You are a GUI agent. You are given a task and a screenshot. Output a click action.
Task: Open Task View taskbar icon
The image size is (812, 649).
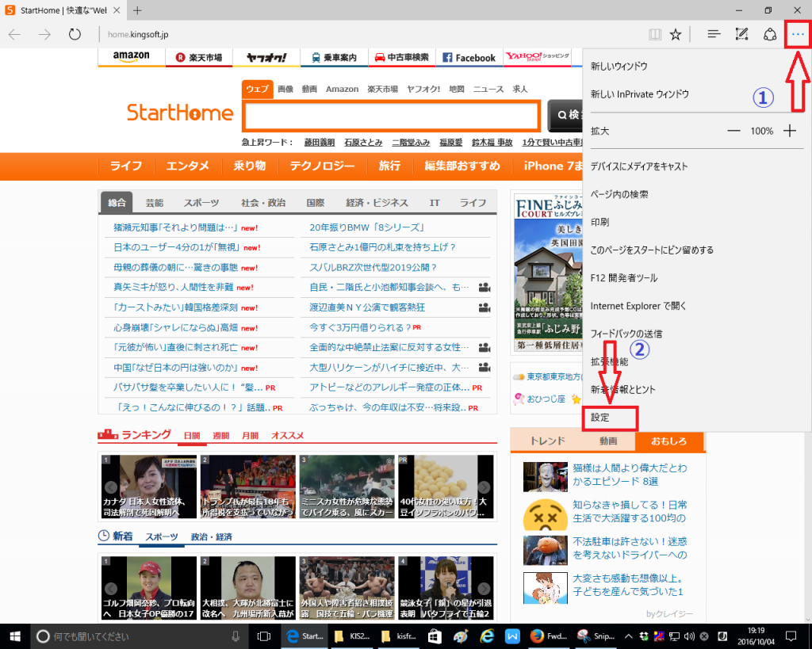[264, 636]
